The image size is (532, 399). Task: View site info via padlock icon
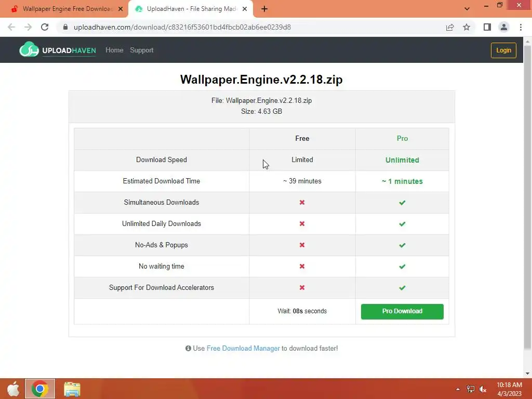65,27
